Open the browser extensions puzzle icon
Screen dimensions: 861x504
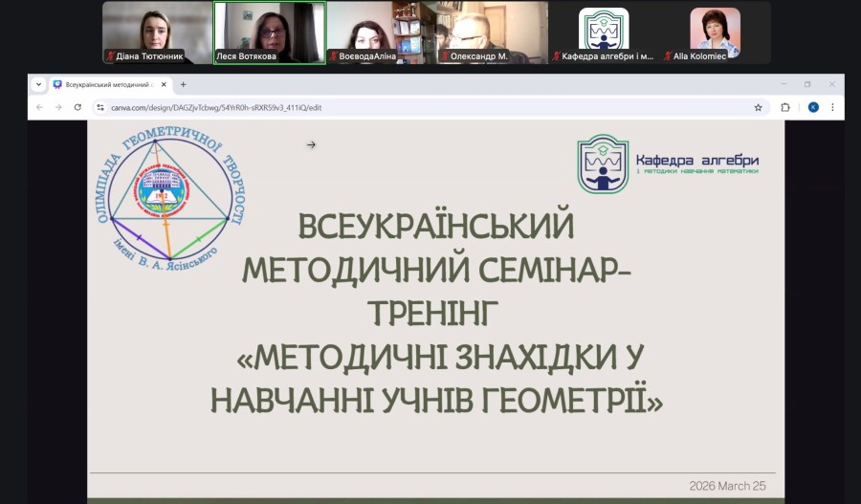pos(785,108)
